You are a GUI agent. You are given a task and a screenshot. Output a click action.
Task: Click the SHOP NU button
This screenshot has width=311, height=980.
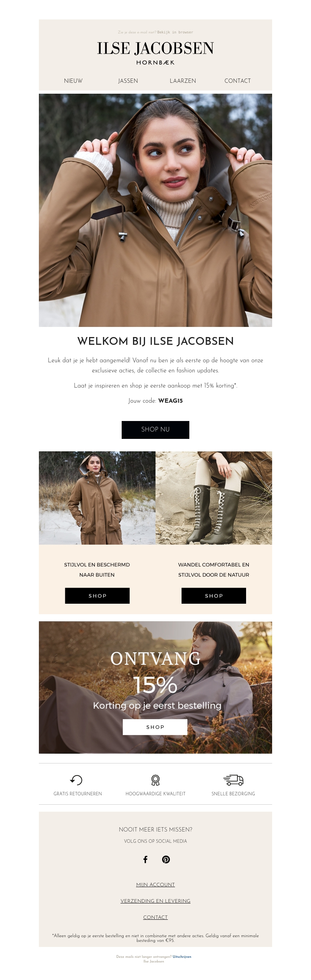(x=155, y=430)
